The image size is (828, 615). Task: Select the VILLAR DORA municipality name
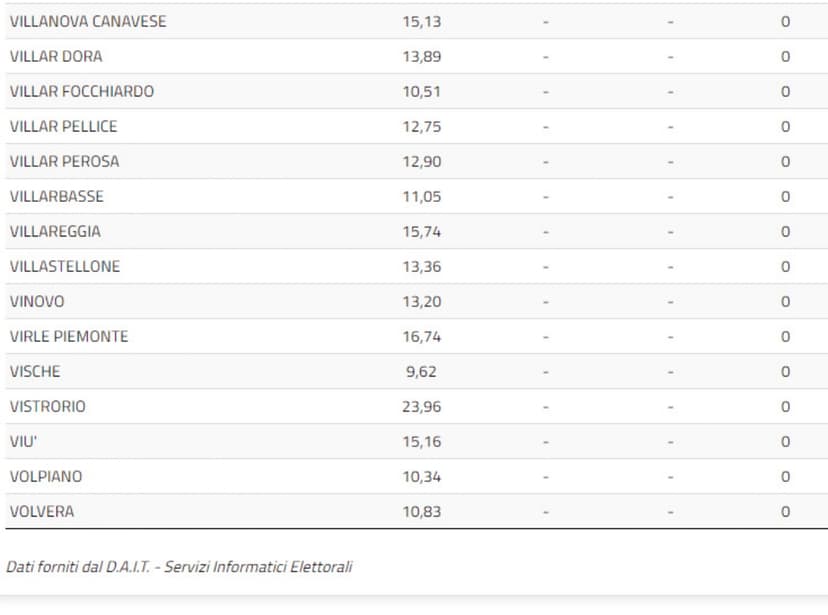tap(56, 56)
